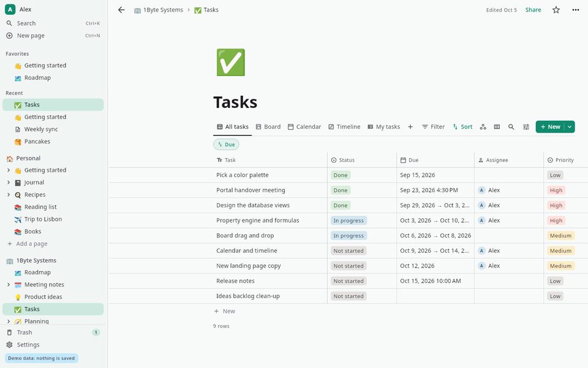Image resolution: width=588 pixels, height=368 pixels.
Task: Open the Alex workspace switcher
Action: coord(19,9)
